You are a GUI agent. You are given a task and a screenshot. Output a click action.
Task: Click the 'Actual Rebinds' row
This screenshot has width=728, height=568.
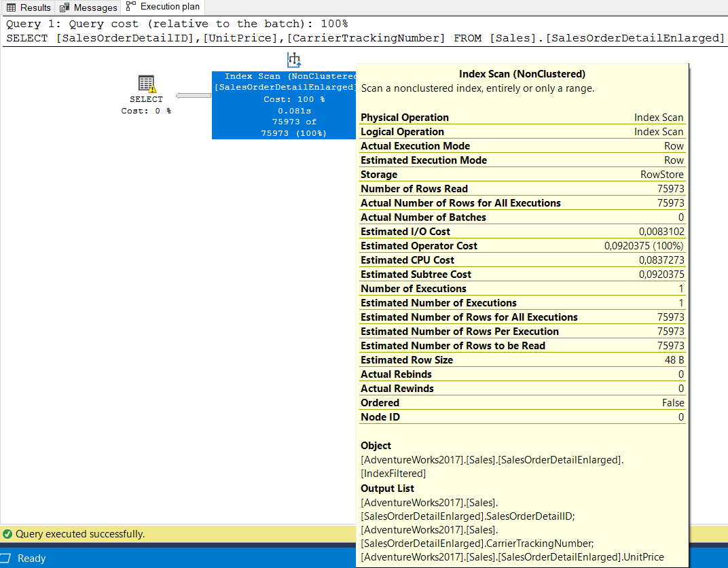coord(522,374)
